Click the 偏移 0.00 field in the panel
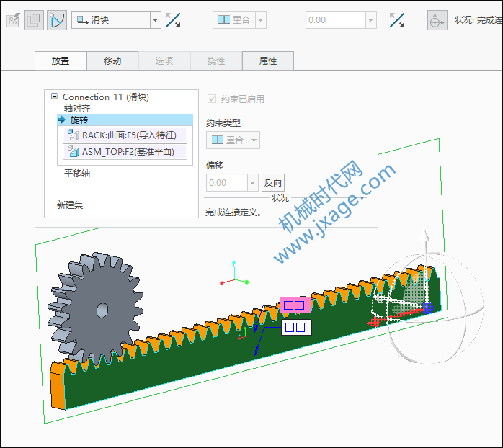 click(x=227, y=183)
